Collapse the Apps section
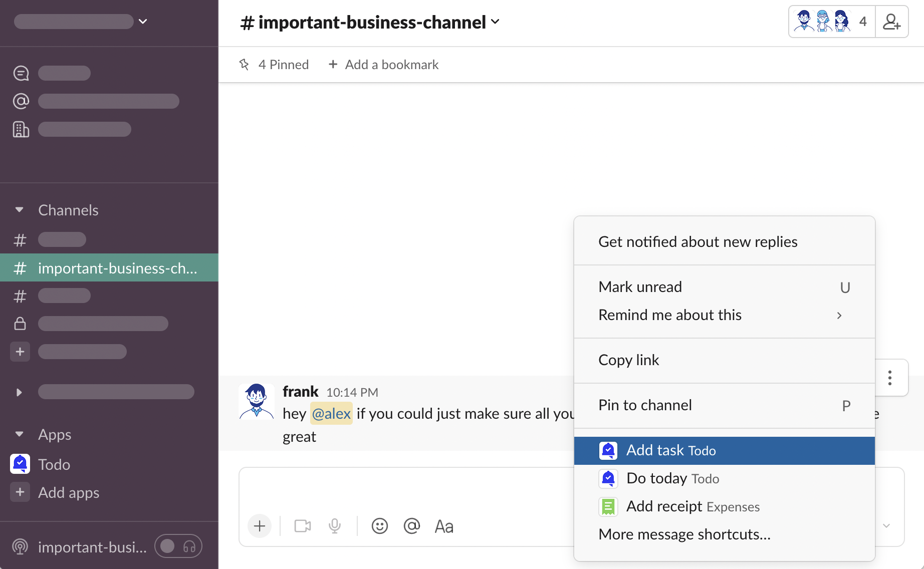Screen dimensions: 924x569 click(20, 434)
